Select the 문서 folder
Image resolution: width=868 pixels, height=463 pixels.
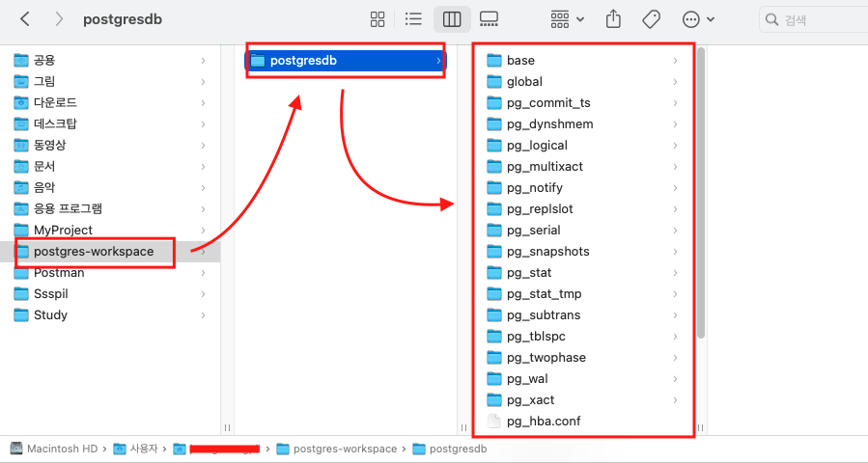point(111,167)
